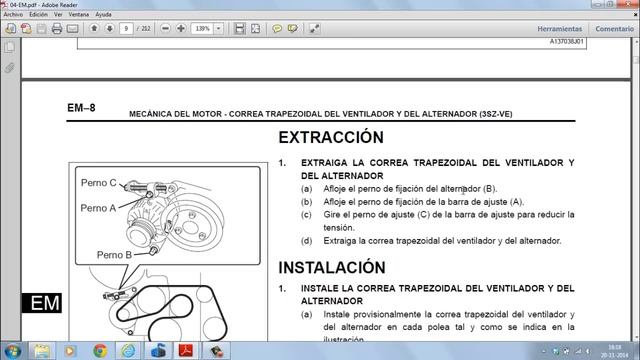Select the highlight text tool
The width and height of the screenshot is (640, 360).
293,29
